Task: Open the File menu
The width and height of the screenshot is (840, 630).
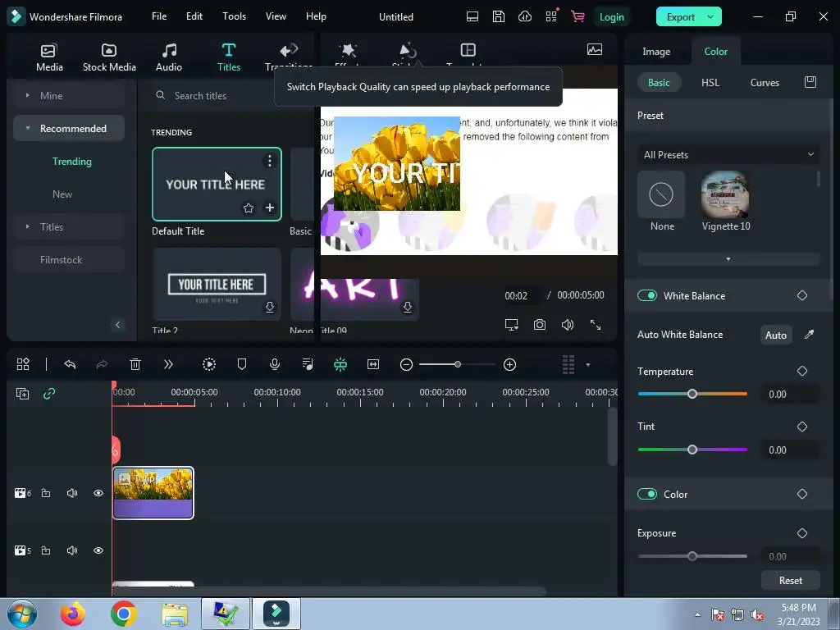Action: pyautogui.click(x=159, y=16)
